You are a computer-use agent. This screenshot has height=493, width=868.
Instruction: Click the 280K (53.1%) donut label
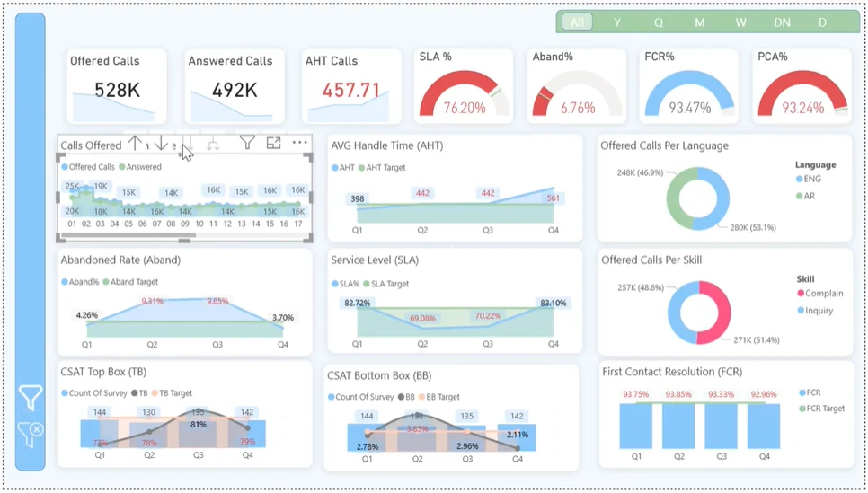(x=752, y=227)
